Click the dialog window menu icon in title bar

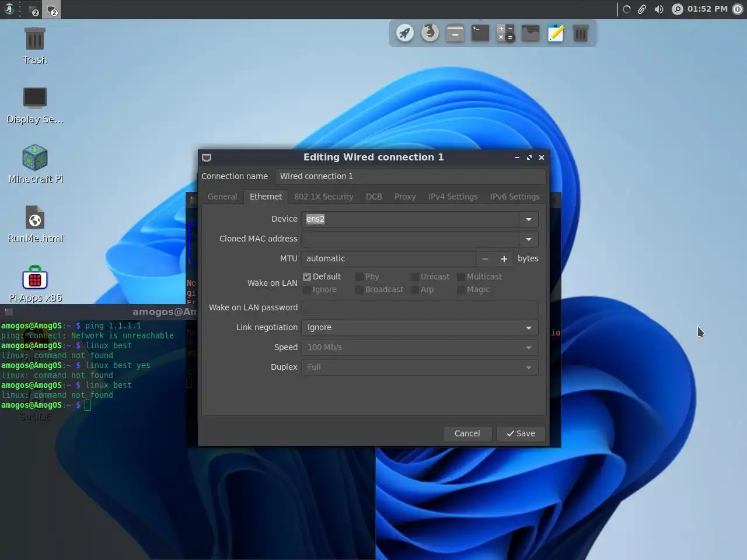[207, 157]
